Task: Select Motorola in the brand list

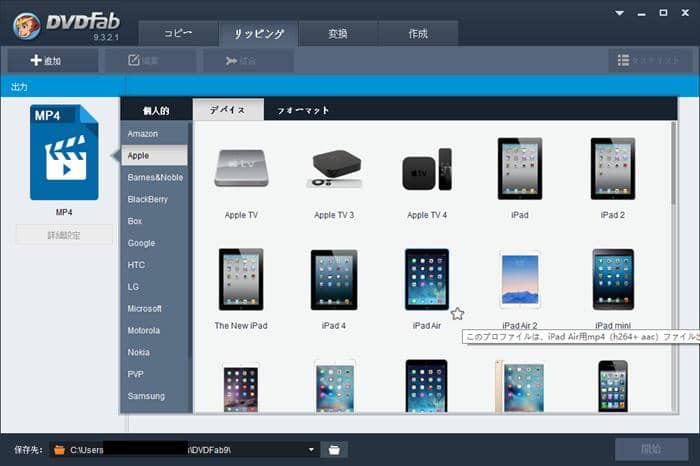Action: tap(154, 330)
